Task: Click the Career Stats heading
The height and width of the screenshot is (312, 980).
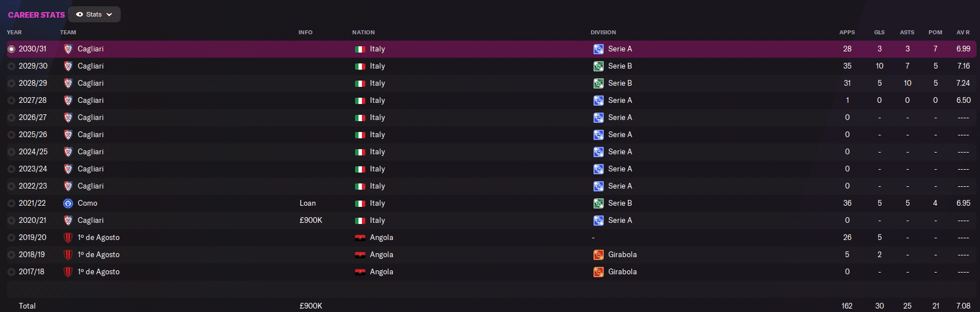Action: point(36,15)
